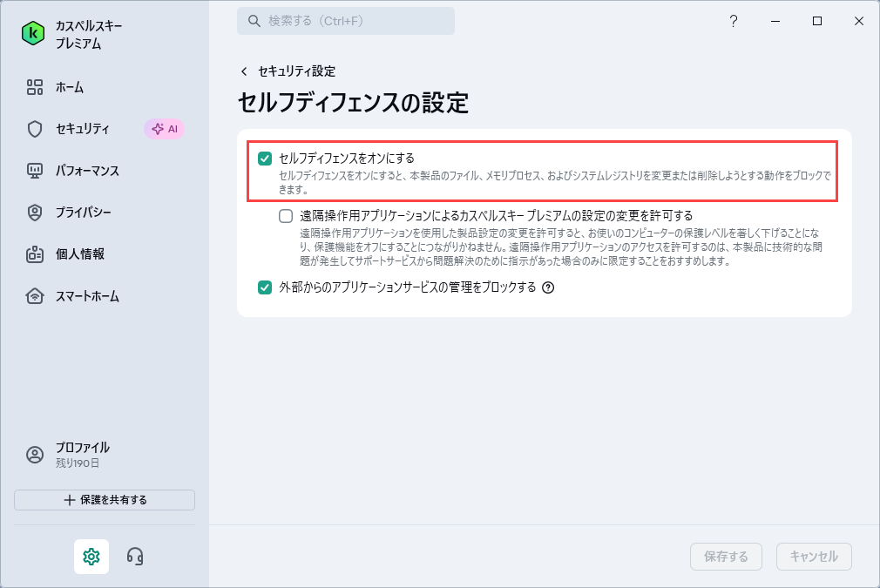
Task: Enable 遠隔操作用アプリケーション permission checkbox
Action: pos(286,216)
